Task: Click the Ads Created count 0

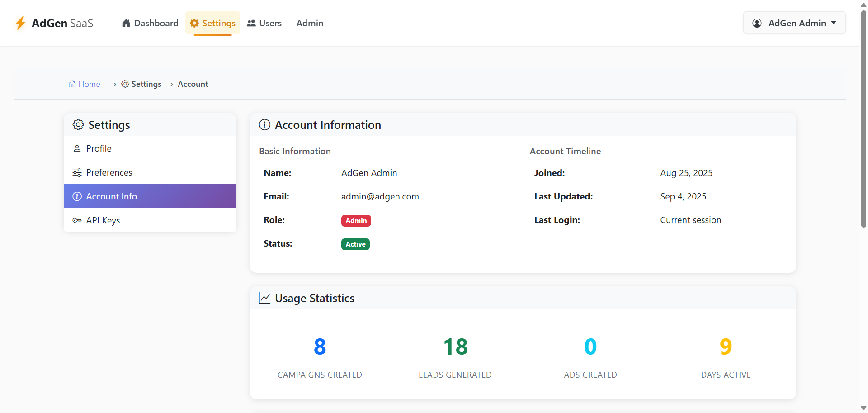Action: 590,347
